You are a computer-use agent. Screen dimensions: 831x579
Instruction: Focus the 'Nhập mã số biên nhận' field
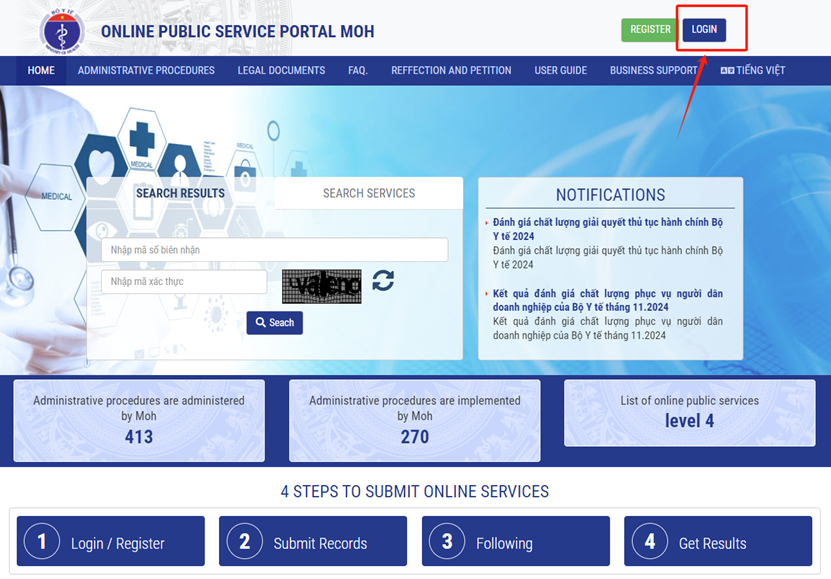coord(275,250)
